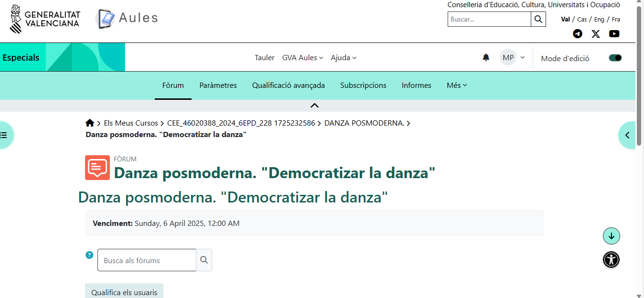Open the Telegram channel icon

578,33
